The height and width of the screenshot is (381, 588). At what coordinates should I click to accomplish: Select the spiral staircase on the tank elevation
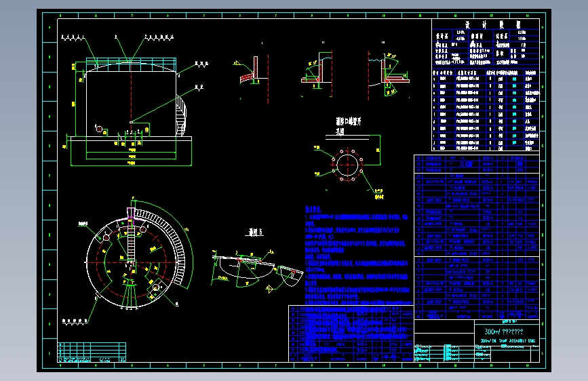(181, 115)
